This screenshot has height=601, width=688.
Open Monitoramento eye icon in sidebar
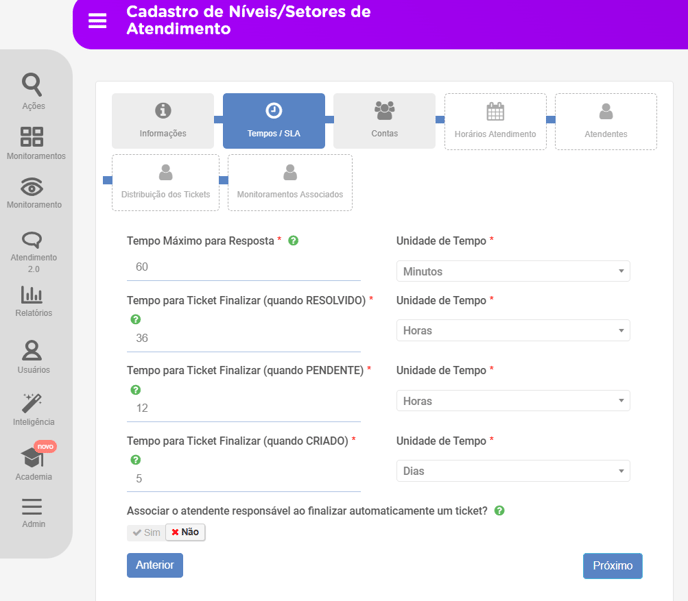[x=32, y=187]
